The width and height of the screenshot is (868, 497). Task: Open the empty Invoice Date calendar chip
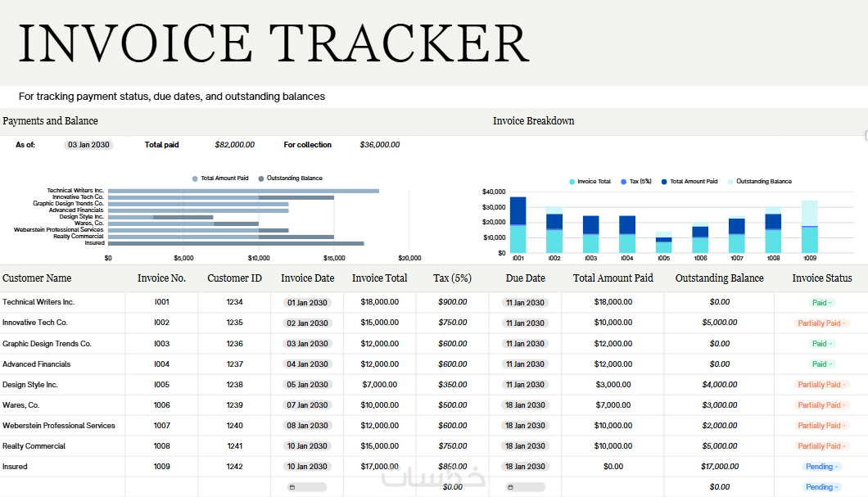pos(307,487)
